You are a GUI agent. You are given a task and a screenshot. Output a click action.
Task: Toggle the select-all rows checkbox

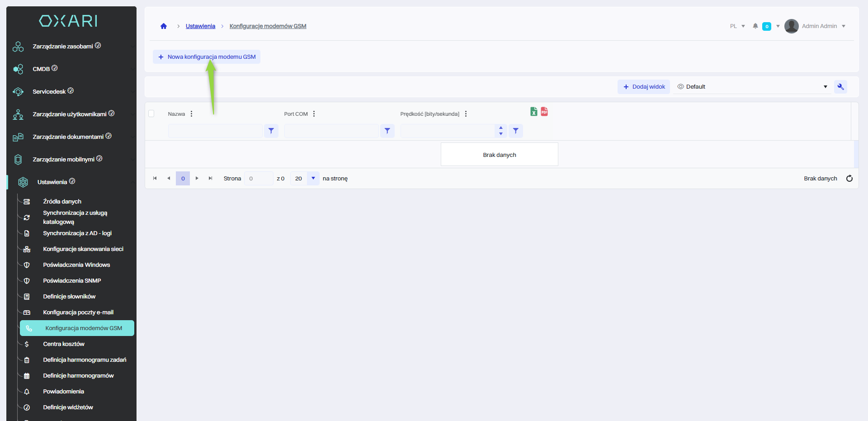coord(151,114)
